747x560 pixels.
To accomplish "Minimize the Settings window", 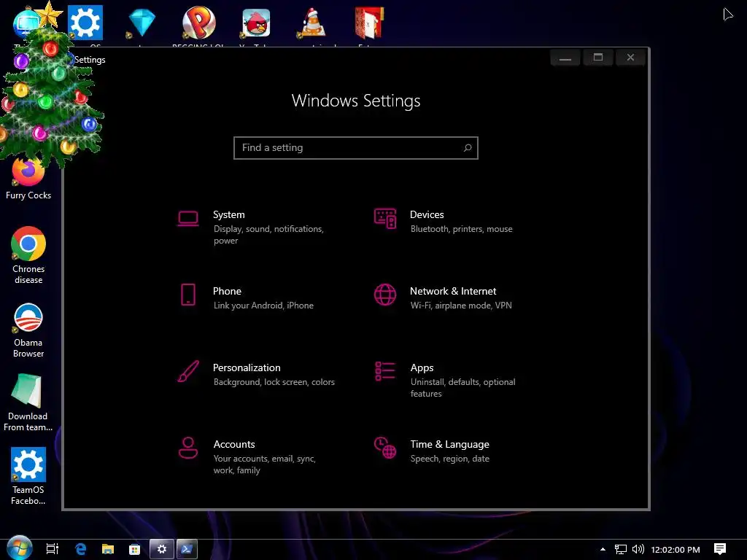I will 565,58.
